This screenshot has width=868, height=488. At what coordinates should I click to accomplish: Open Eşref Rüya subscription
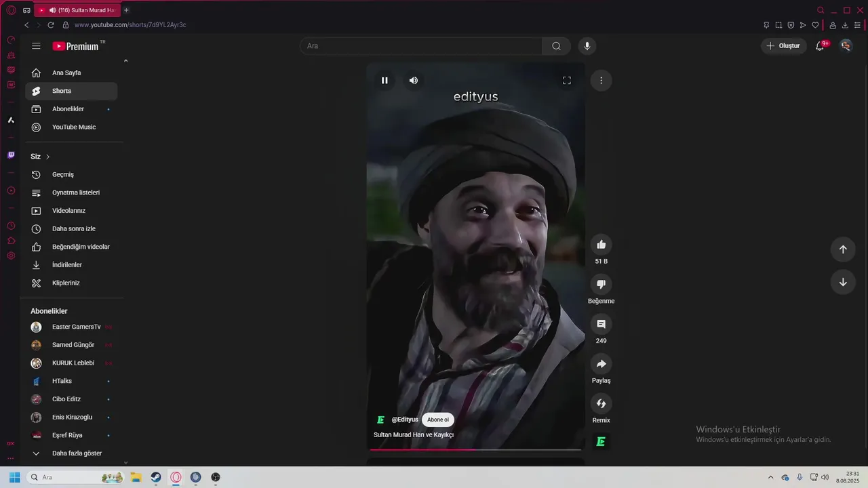click(71, 435)
